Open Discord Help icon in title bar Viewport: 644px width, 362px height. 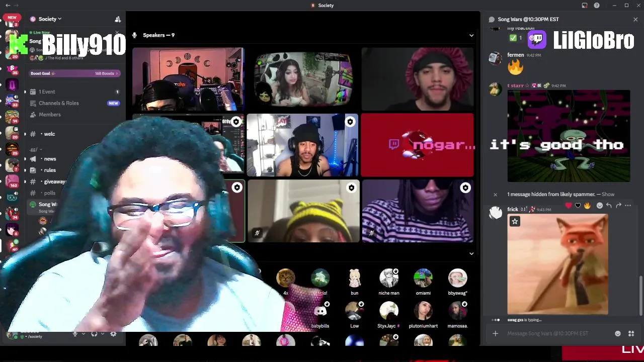tap(597, 6)
